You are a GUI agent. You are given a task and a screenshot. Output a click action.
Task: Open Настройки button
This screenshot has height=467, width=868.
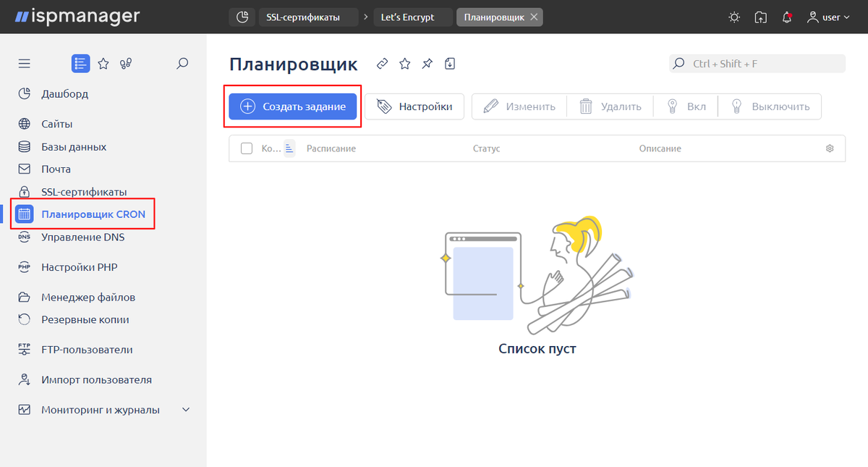(x=414, y=106)
